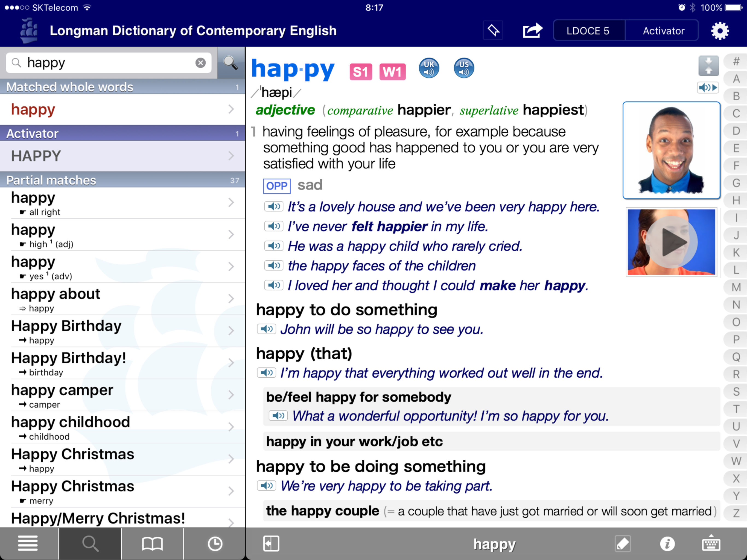Open the info icon in bottom bar

click(x=667, y=544)
